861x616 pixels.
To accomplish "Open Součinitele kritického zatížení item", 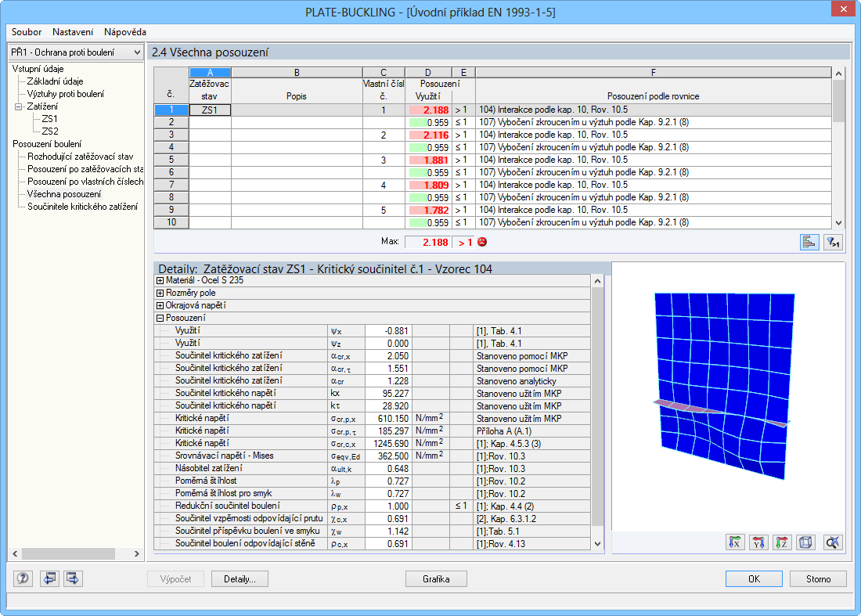I will click(x=82, y=207).
